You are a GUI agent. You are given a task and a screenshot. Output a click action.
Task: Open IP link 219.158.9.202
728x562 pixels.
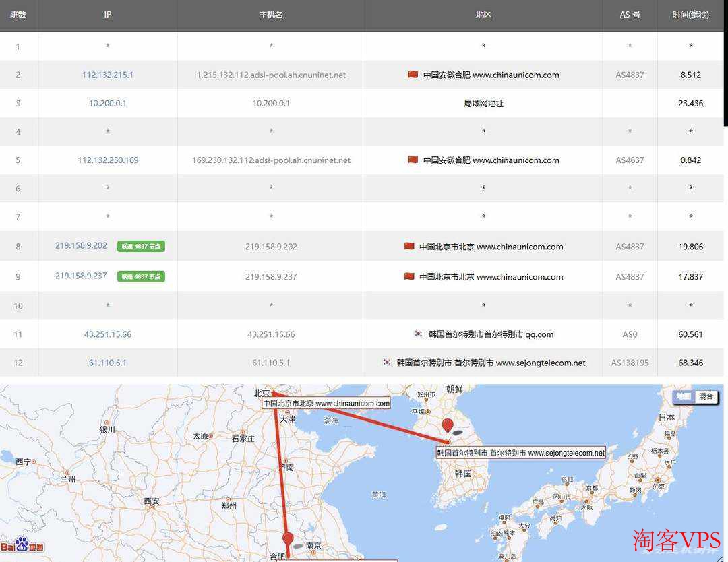(81, 245)
